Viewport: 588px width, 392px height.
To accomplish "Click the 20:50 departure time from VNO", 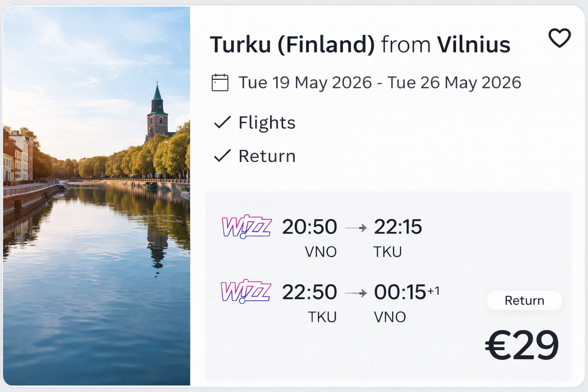I will (x=309, y=227).
